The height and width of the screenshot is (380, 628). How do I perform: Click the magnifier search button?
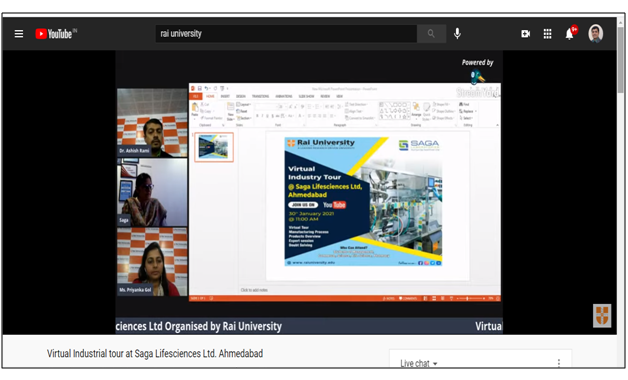pos(431,34)
